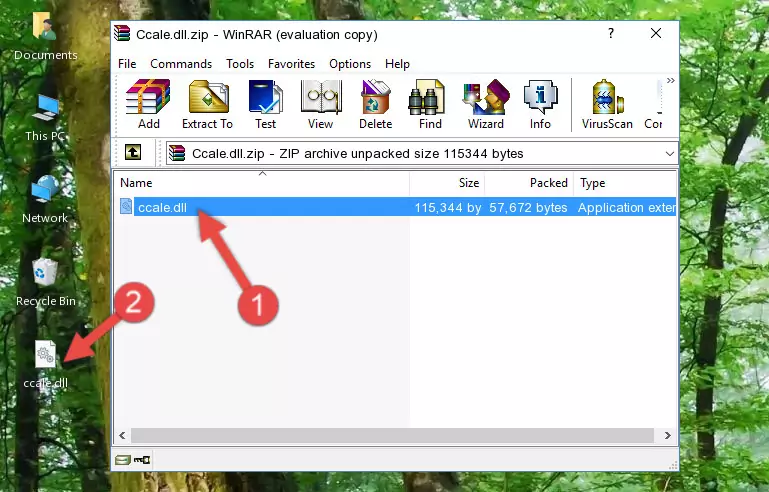This screenshot has width=769, height=492.
Task: Select the Network desktop icon
Action: coord(46,200)
